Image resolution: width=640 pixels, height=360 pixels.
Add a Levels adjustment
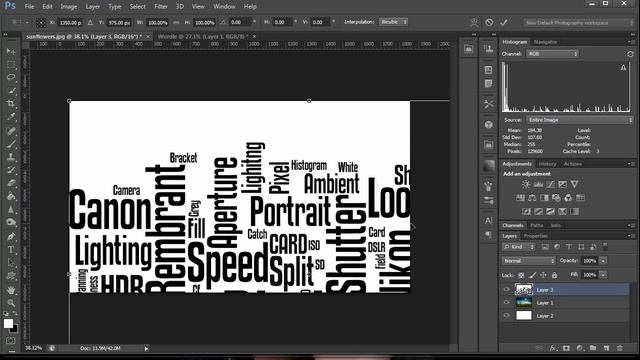538,184
